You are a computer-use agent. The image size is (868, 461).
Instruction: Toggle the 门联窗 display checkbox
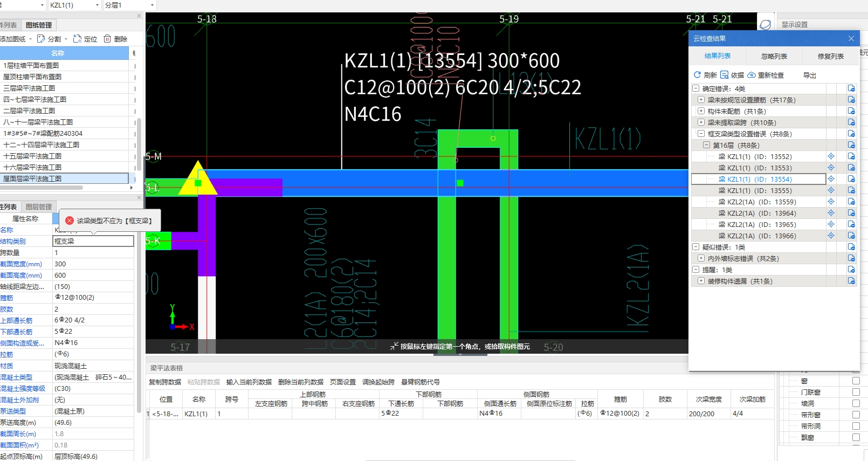856,392
